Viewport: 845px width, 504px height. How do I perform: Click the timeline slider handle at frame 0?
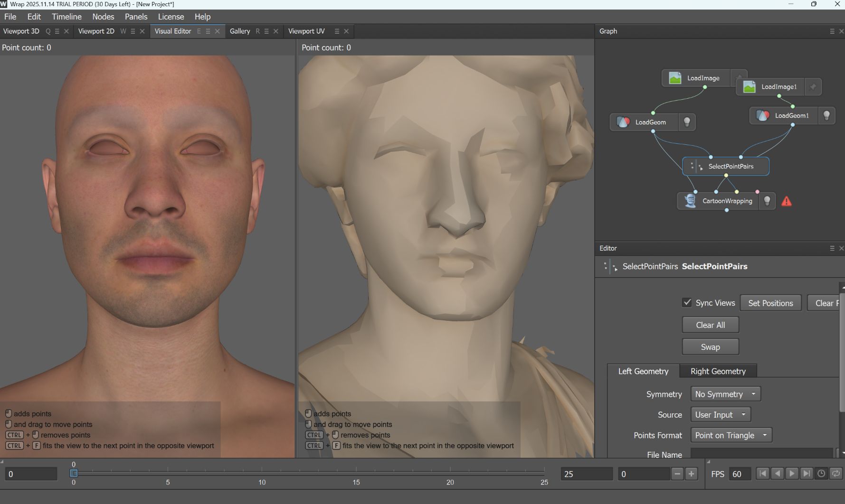click(x=74, y=473)
